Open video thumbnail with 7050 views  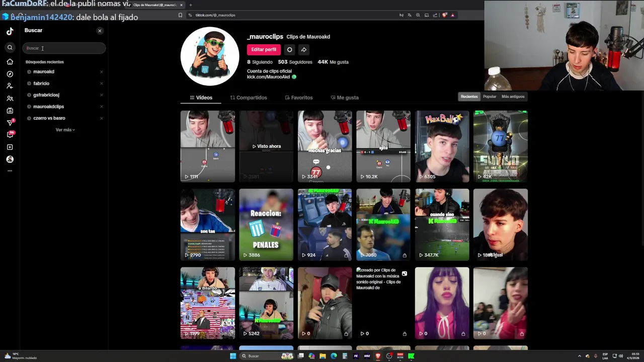point(383,225)
